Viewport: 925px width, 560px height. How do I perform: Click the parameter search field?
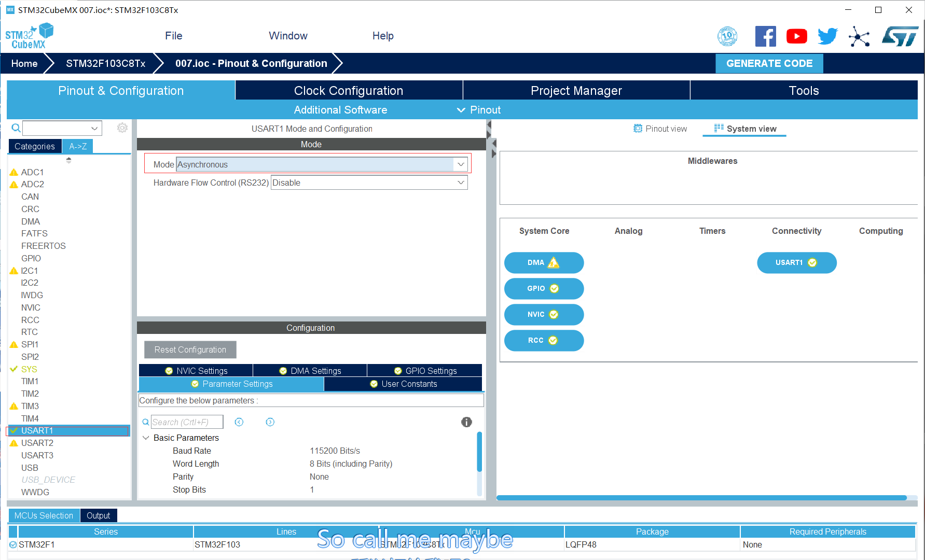click(187, 422)
